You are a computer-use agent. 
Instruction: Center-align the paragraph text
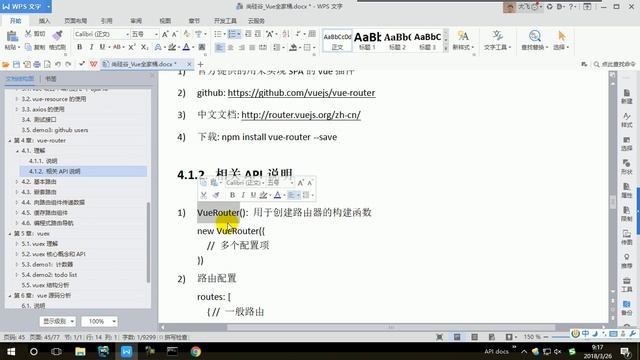[x=231, y=47]
